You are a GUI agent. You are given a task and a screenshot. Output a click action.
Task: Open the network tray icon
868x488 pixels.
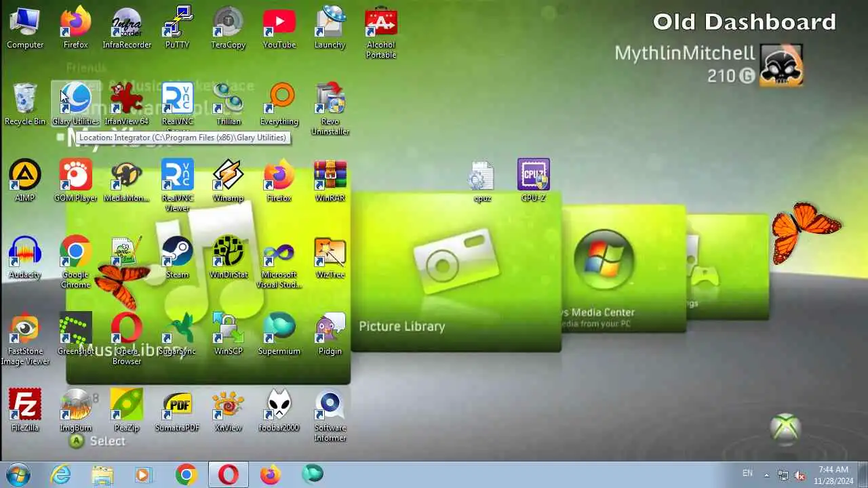point(783,474)
